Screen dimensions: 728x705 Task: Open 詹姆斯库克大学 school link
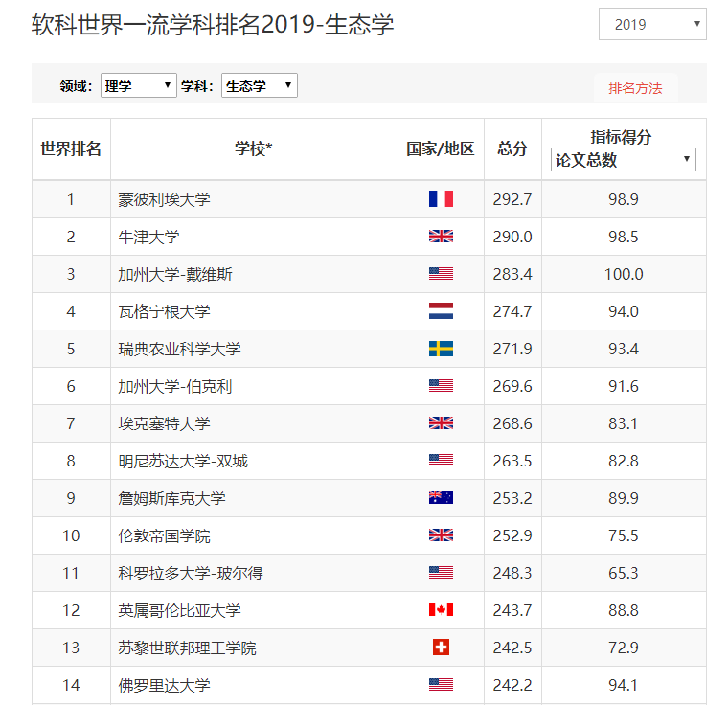171,498
